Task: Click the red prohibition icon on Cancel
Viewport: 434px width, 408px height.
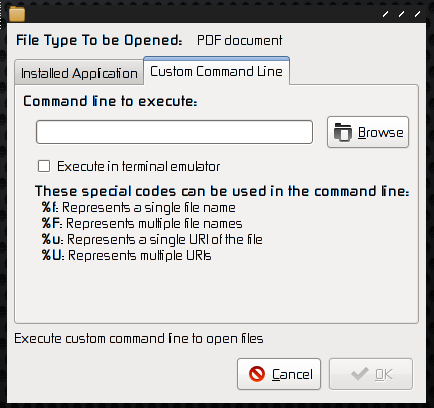Action: pos(257,374)
